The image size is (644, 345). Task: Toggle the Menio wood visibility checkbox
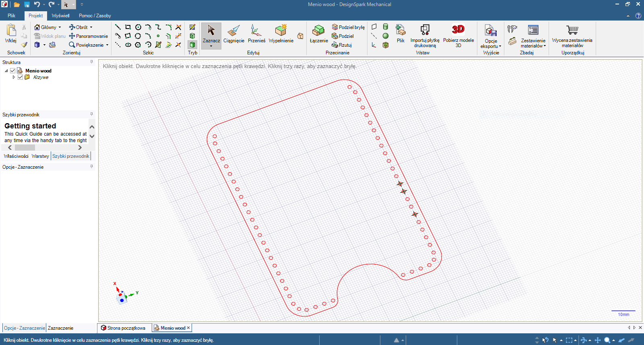(13, 70)
